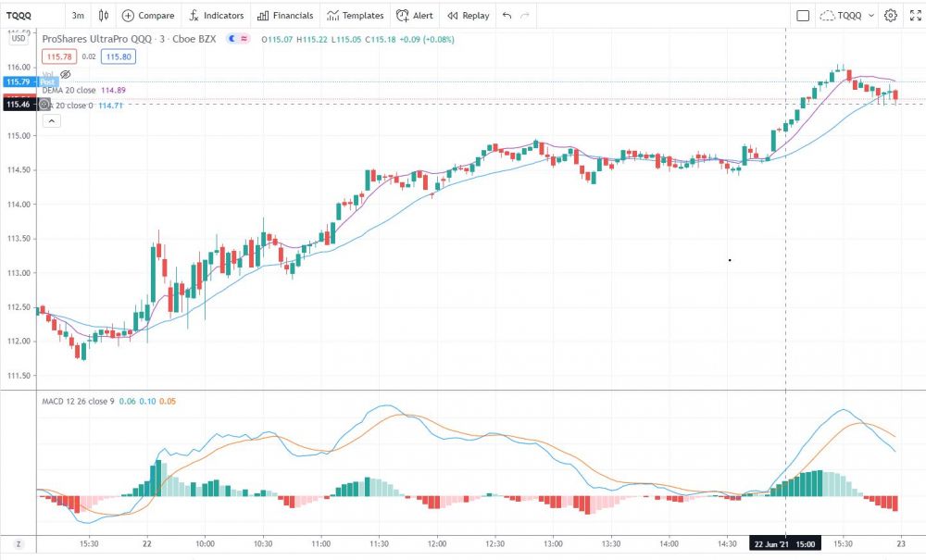This screenshot has width=926, height=560.
Task: Click the TQQQ symbol search field
Action: pos(28,16)
